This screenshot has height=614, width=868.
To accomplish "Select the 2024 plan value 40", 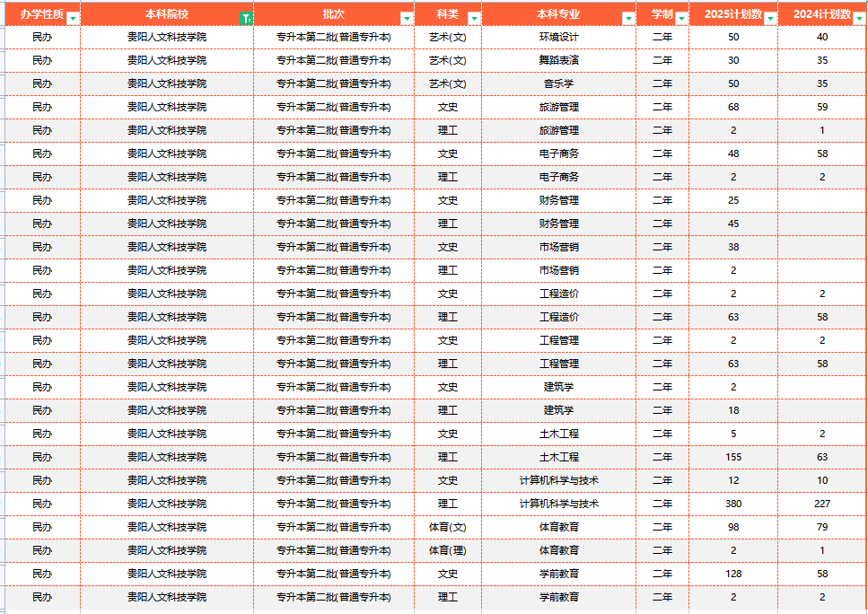I will click(822, 37).
